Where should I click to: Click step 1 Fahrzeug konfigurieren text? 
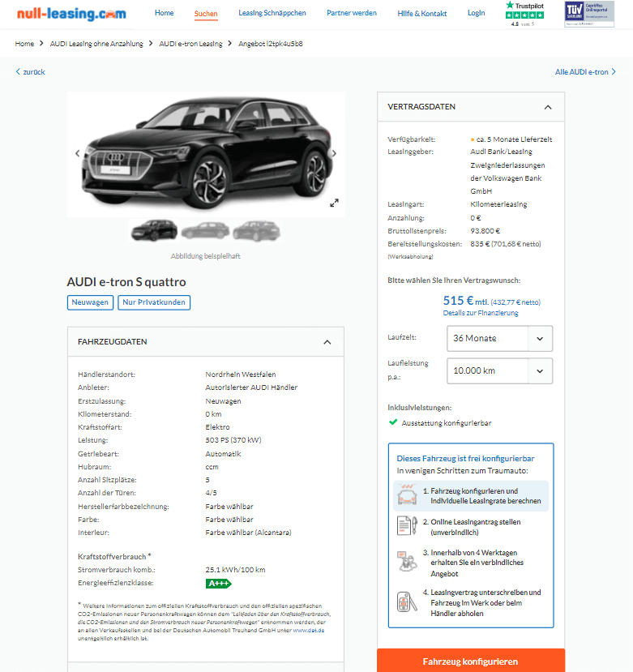pos(485,496)
